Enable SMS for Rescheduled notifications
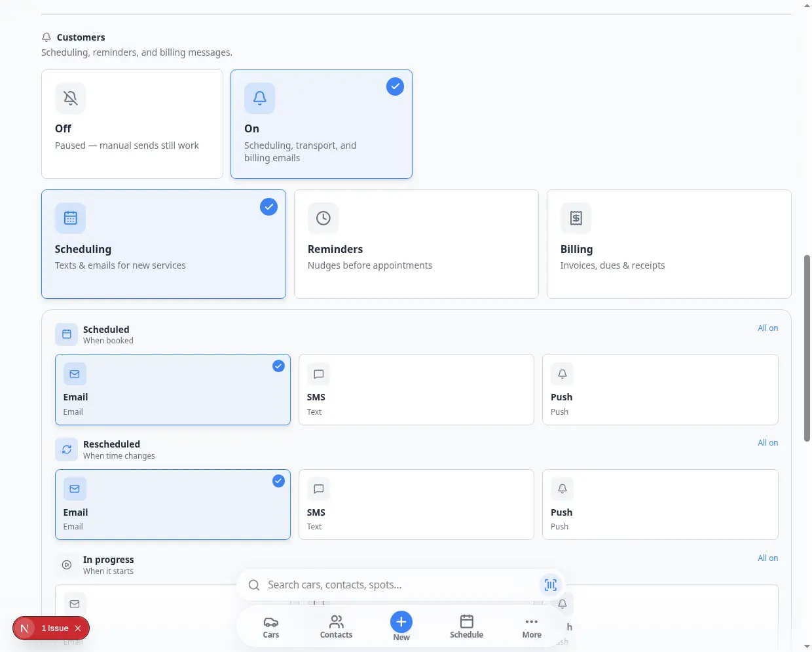Viewport: 812px width, 652px height. pos(416,505)
